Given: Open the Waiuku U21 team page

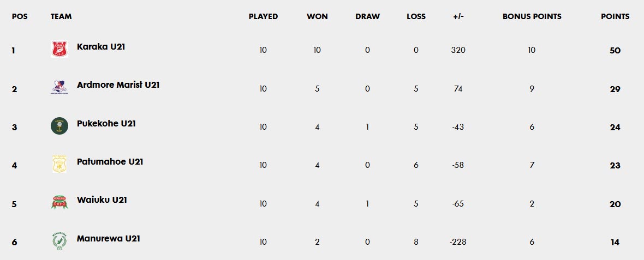Looking at the screenshot, I should [x=102, y=200].
